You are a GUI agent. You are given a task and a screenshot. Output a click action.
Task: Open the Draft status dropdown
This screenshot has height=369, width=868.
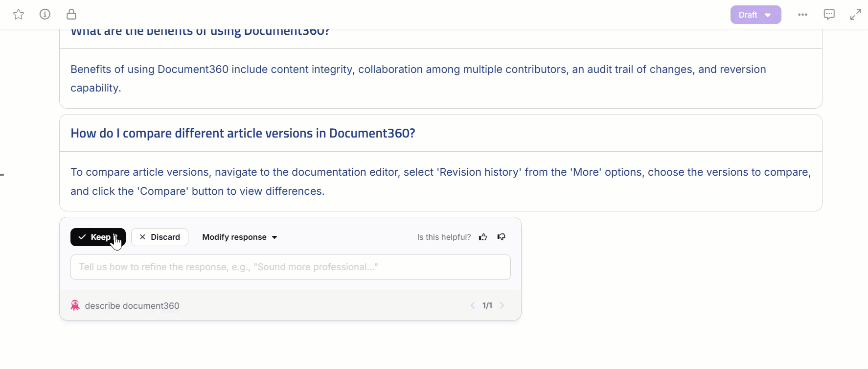755,15
